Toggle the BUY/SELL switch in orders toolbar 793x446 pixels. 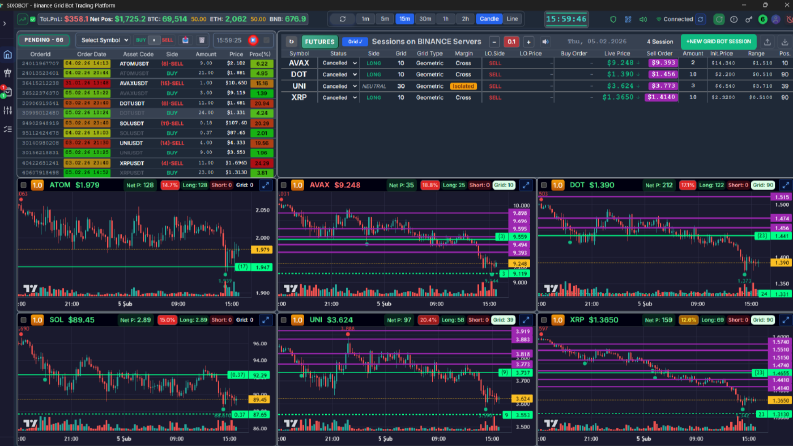coord(154,40)
